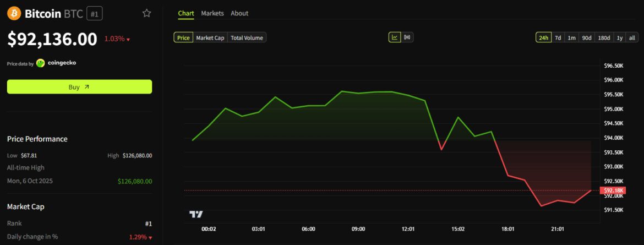Switch to candlestick chart view icon
Image resolution: width=644 pixels, height=245 pixels.
tap(408, 37)
